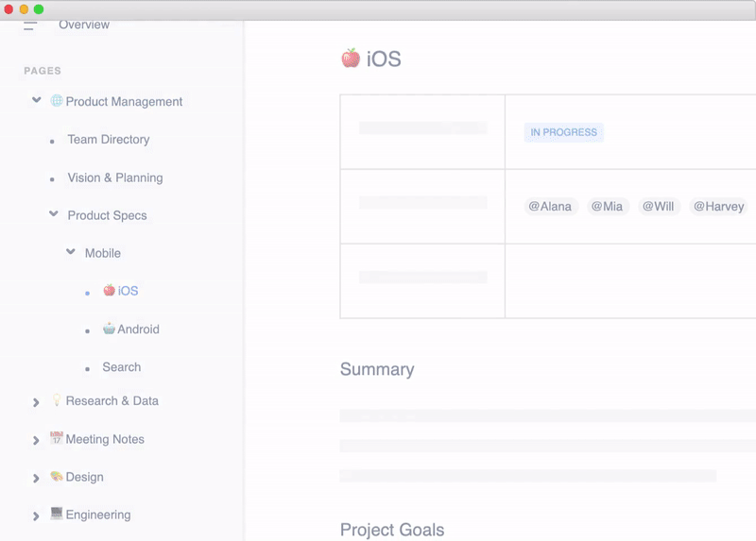756x541 pixels.
Task: Click the PAGES section label
Action: [43, 71]
